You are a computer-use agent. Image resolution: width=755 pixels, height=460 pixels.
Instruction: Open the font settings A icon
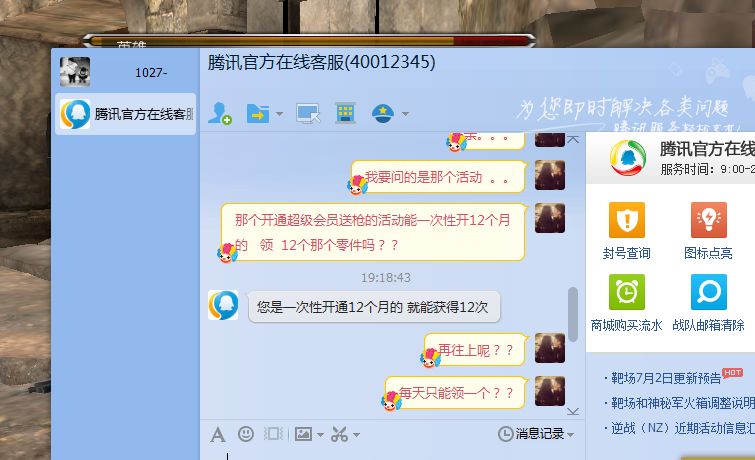(x=218, y=434)
